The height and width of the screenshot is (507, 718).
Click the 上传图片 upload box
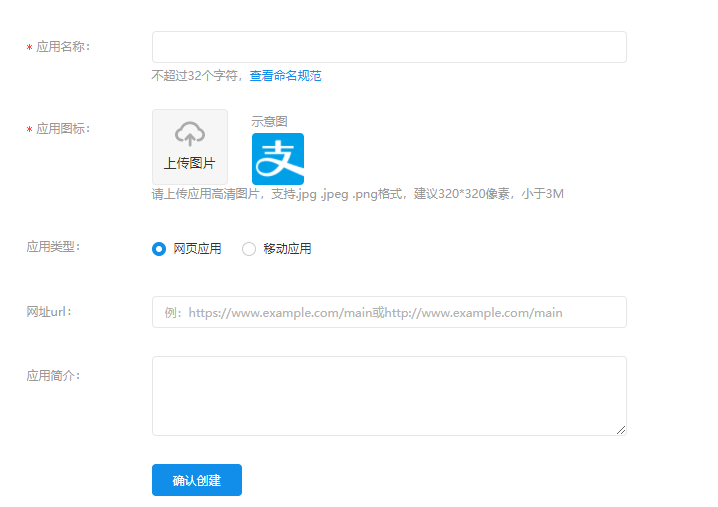coord(190,147)
